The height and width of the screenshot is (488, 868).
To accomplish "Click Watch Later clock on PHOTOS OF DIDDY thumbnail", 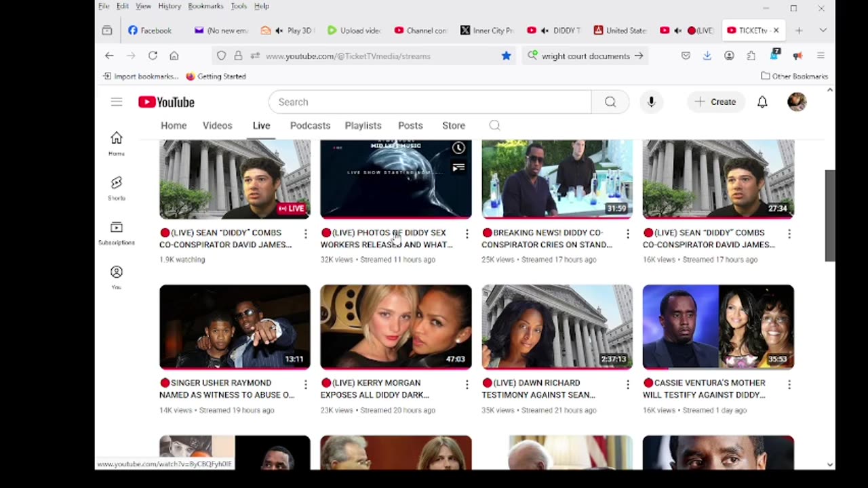I will click(458, 148).
